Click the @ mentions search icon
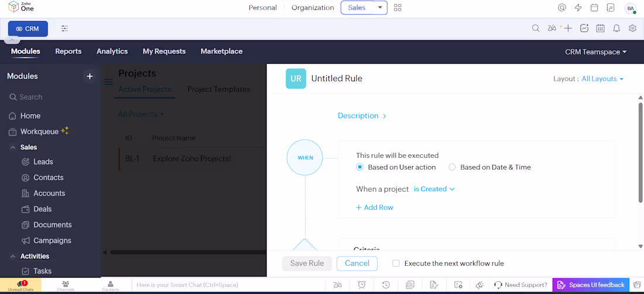The height and width of the screenshot is (294, 644). click(x=562, y=8)
